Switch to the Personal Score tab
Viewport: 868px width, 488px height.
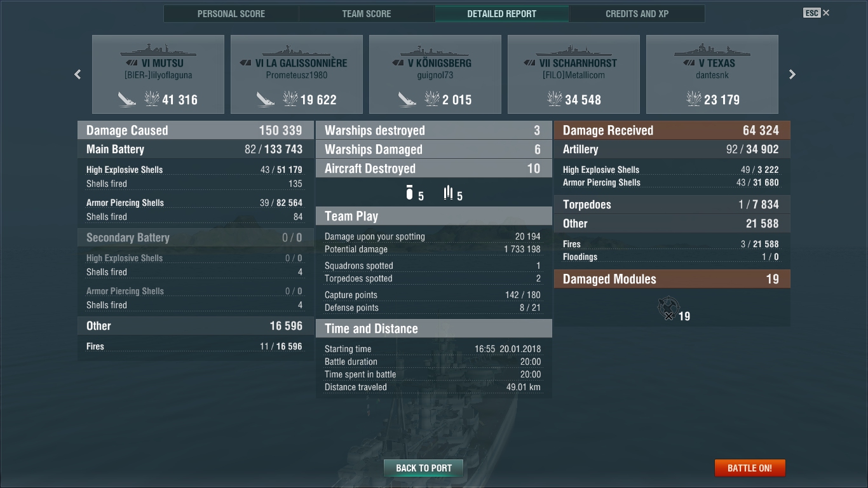pyautogui.click(x=231, y=13)
